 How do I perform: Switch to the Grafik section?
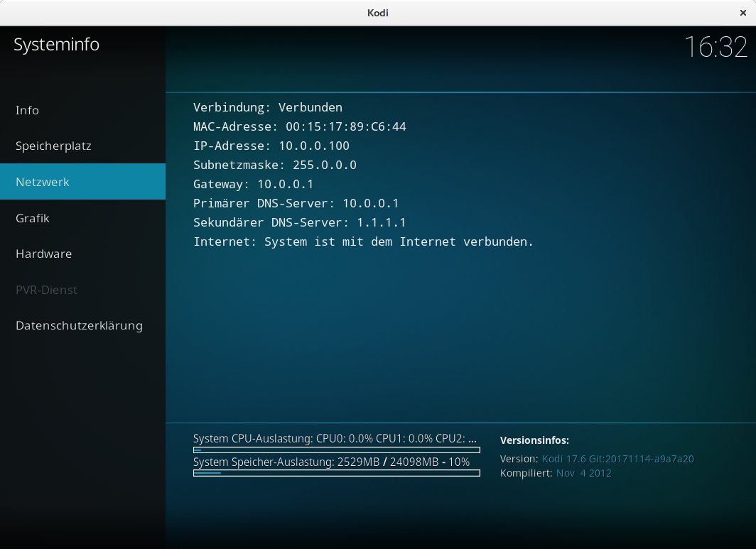[82, 218]
